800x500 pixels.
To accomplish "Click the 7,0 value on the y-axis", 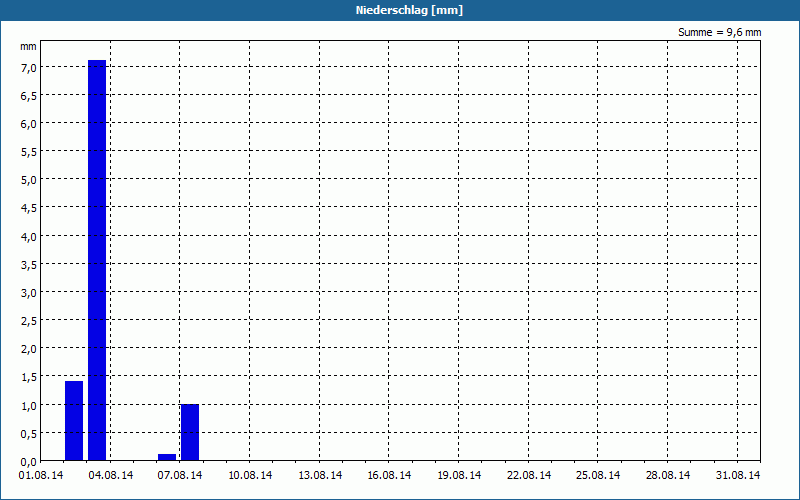I will [x=28, y=68].
